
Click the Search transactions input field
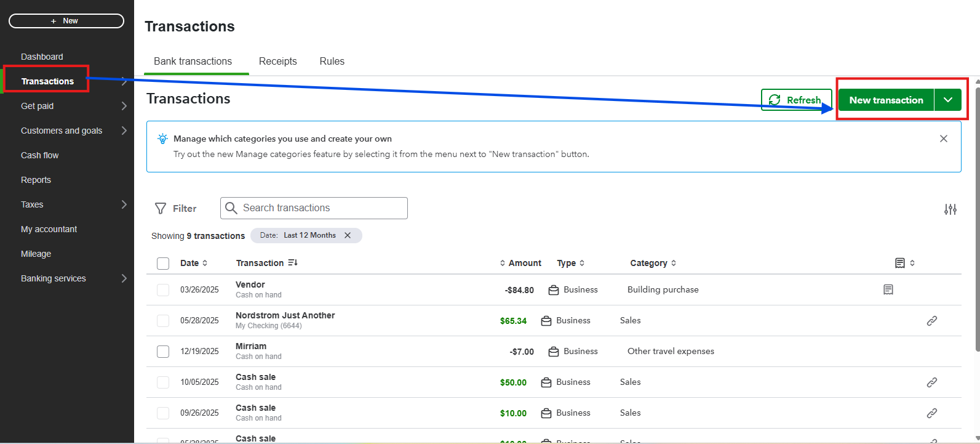point(320,208)
